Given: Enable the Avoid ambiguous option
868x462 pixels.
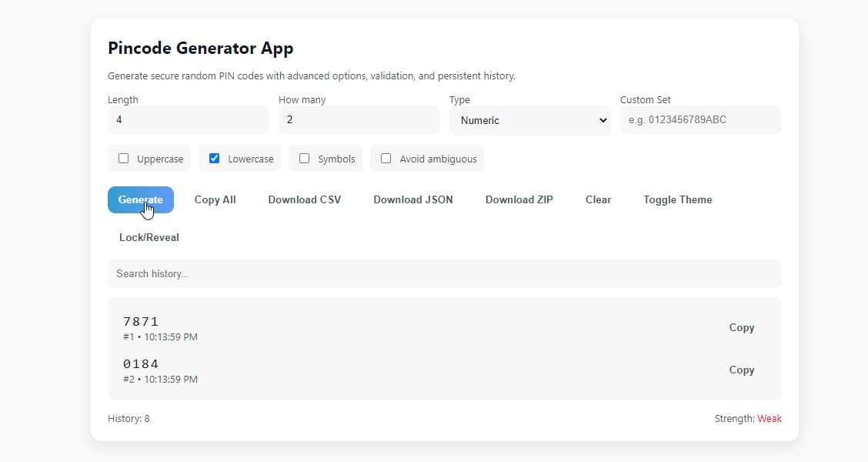Looking at the screenshot, I should (386, 159).
